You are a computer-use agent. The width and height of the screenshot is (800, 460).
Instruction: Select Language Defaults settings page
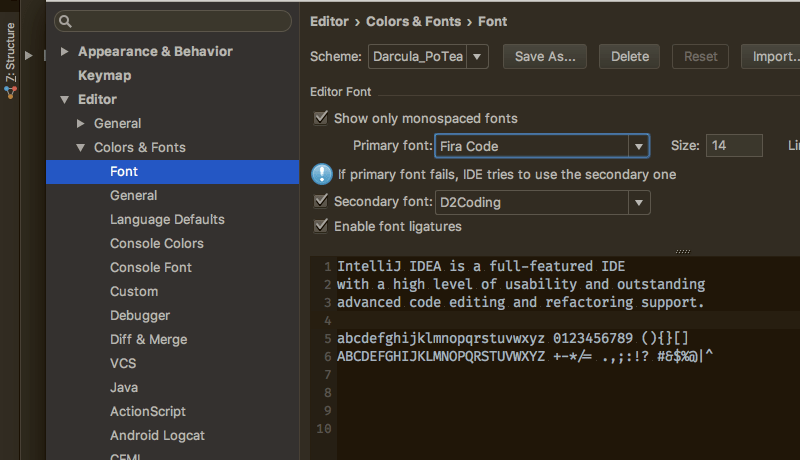tap(167, 219)
